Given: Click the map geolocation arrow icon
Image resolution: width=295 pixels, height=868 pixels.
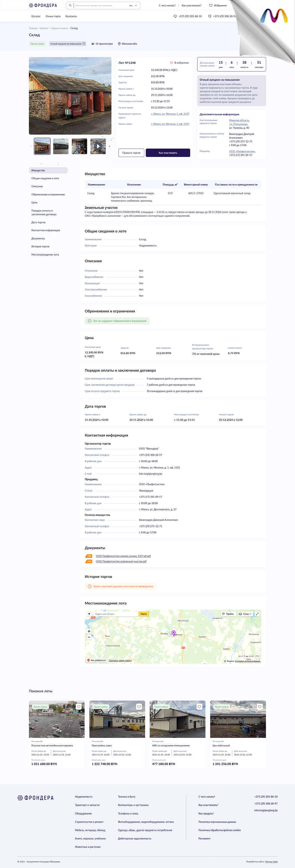Looking at the screenshot, I should [89, 613].
